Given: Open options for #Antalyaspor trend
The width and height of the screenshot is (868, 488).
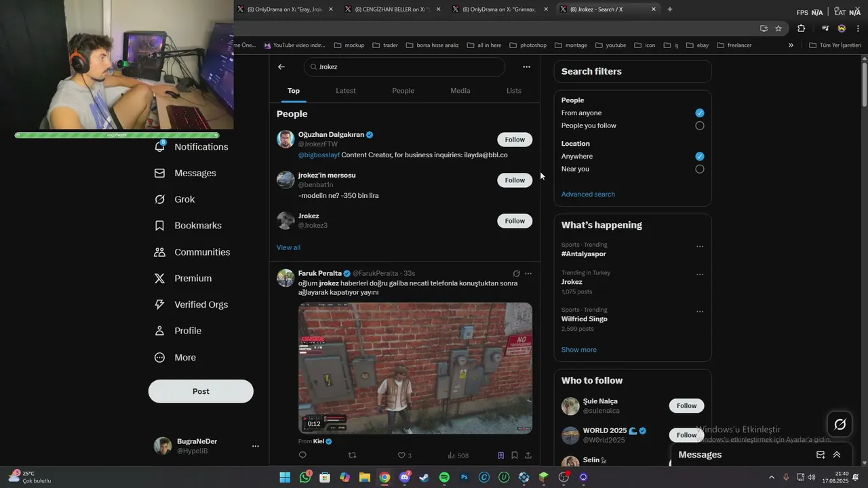Looking at the screenshot, I should coord(700,247).
